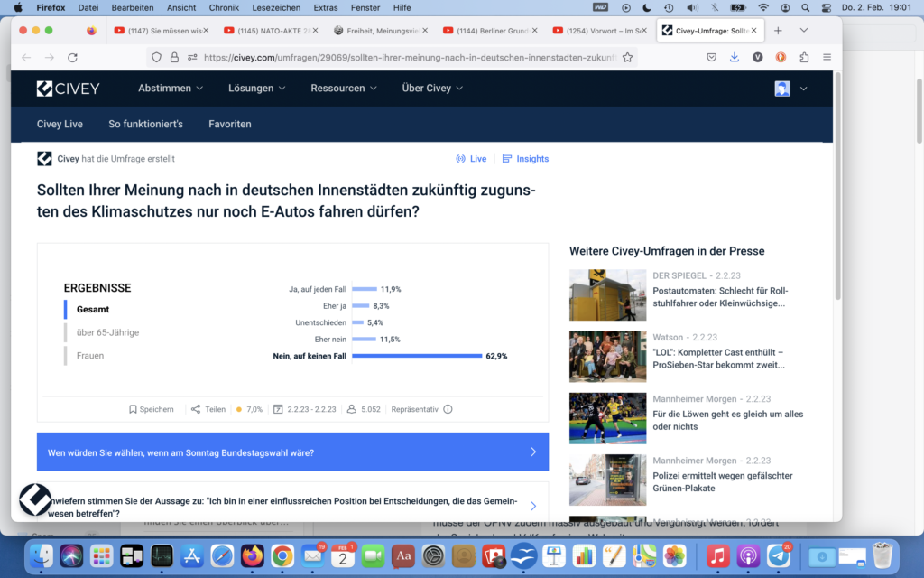Screen dimensions: 924x578
Task: Select the Gesamt results filter
Action: coord(93,310)
